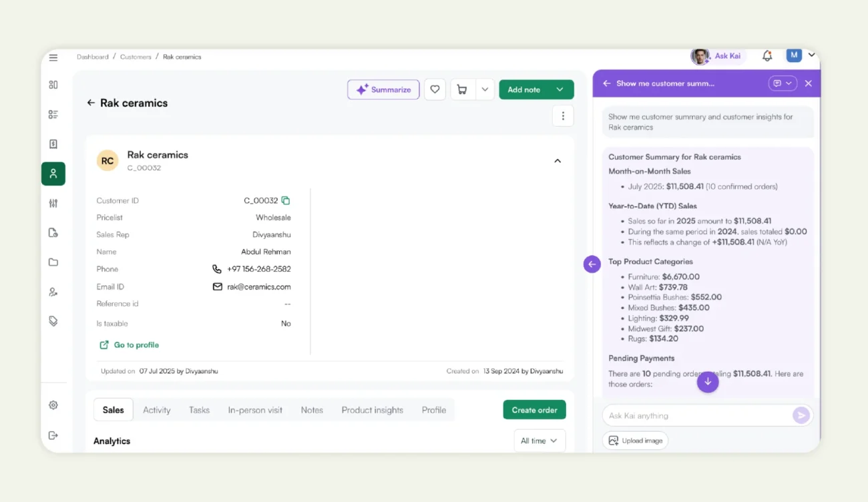Click the notification bell icon
868x502 pixels.
tap(767, 55)
